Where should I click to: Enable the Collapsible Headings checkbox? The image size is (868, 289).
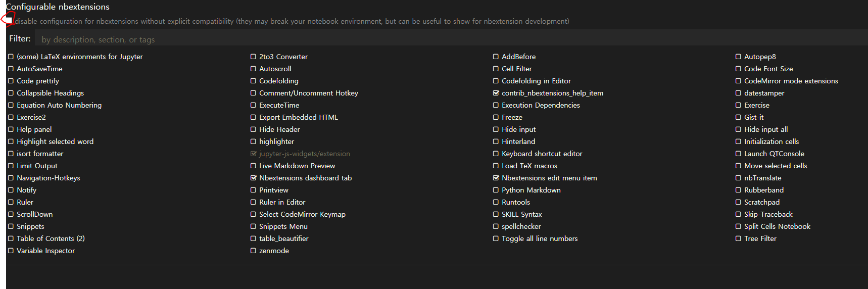11,93
